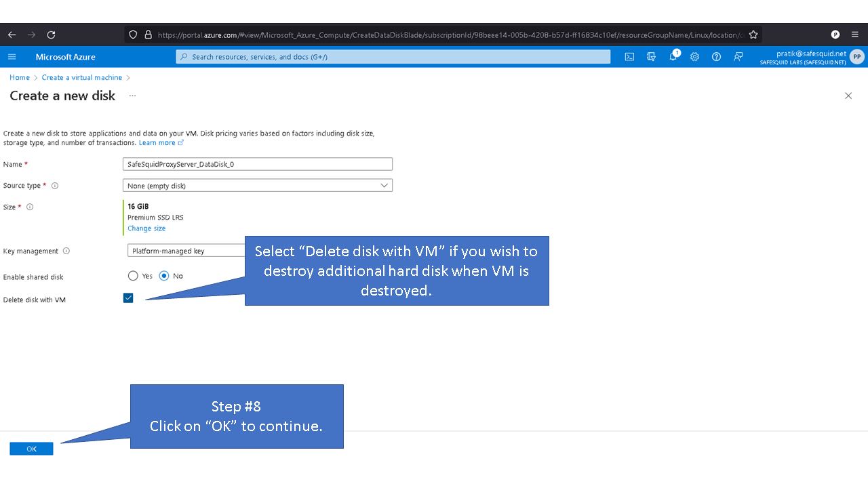This screenshot has height=488, width=868.
Task: Select No for Enable shared disk
Action: [x=164, y=276]
